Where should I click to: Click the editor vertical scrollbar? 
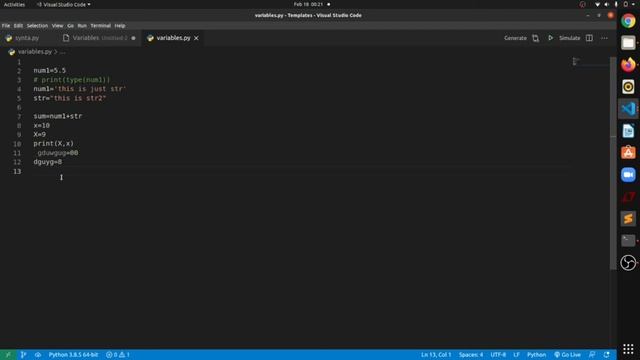tap(613, 163)
